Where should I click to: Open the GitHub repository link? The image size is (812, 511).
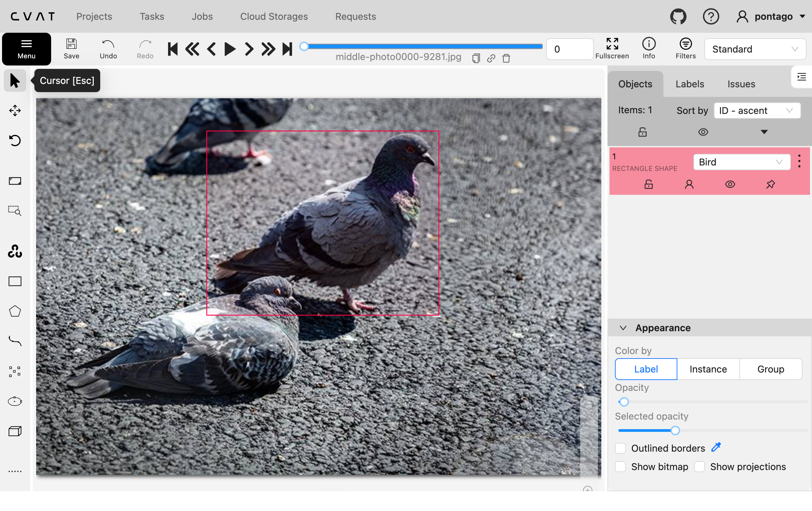pyautogui.click(x=678, y=16)
